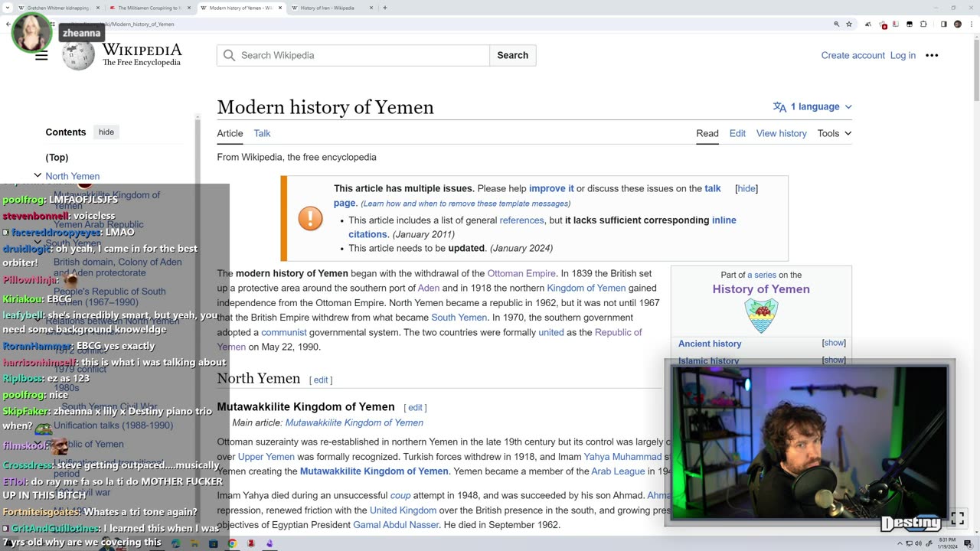Show the Islamic history section in the series box
Viewport: 980px width, 551px height.
pos(834,360)
